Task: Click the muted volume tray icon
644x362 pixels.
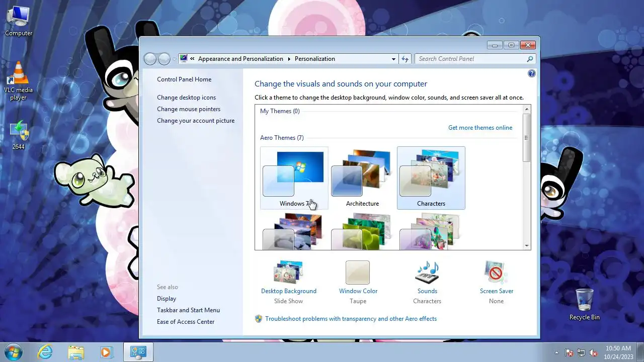Action: (x=593, y=352)
